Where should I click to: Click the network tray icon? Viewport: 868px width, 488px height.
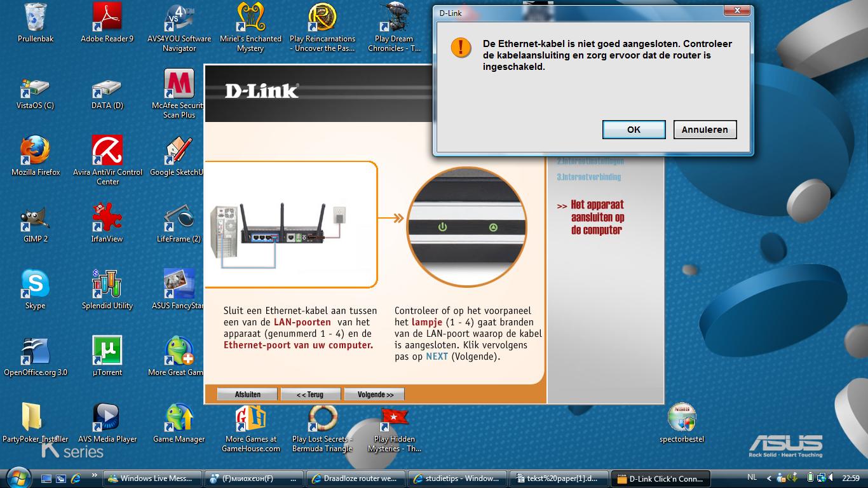point(821,477)
